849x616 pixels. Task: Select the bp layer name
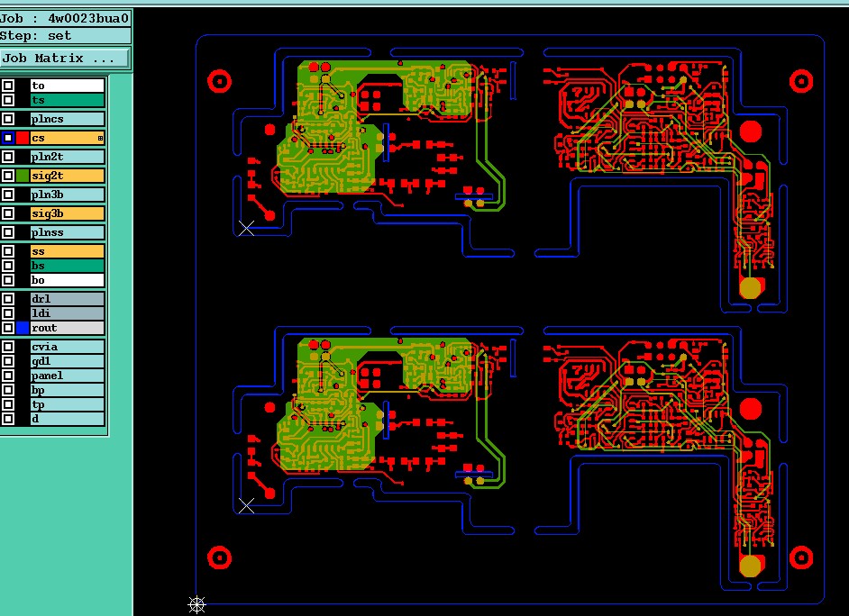[x=67, y=390]
